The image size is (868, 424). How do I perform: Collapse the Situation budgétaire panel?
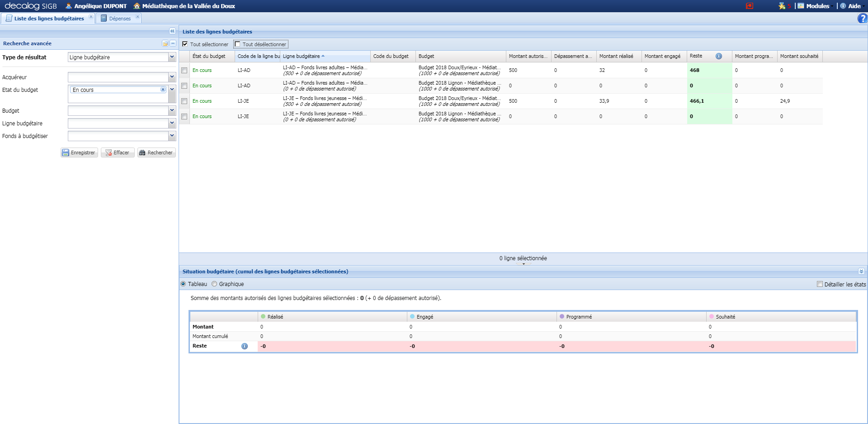click(861, 272)
